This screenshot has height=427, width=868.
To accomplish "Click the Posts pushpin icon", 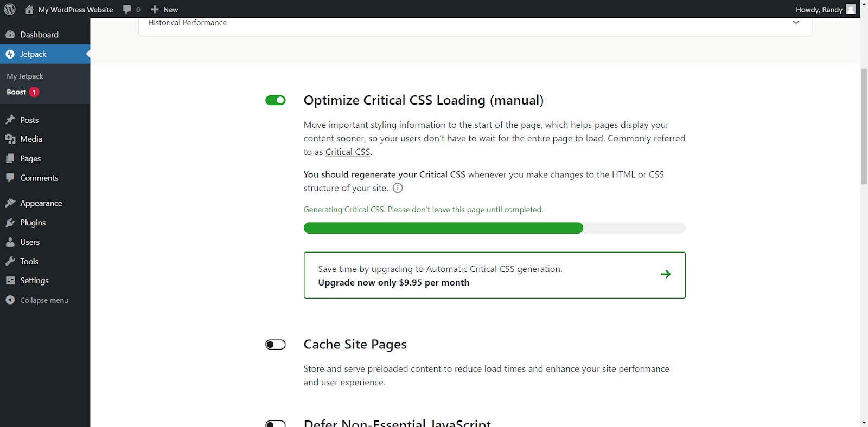I will tap(10, 120).
